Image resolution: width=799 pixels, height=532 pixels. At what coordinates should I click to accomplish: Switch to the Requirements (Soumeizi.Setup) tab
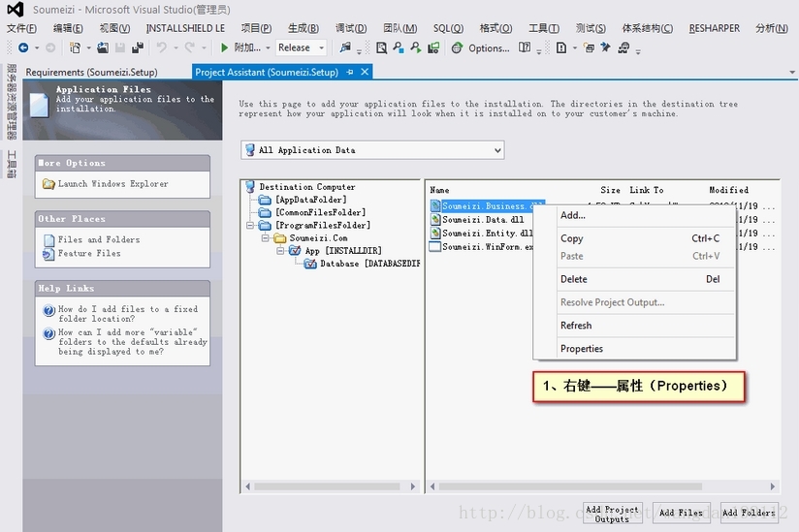[92, 73]
